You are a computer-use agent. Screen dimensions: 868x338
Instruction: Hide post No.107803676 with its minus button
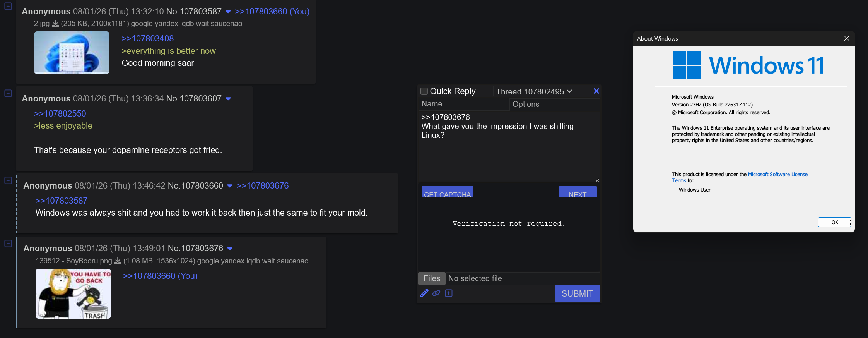[x=8, y=243]
